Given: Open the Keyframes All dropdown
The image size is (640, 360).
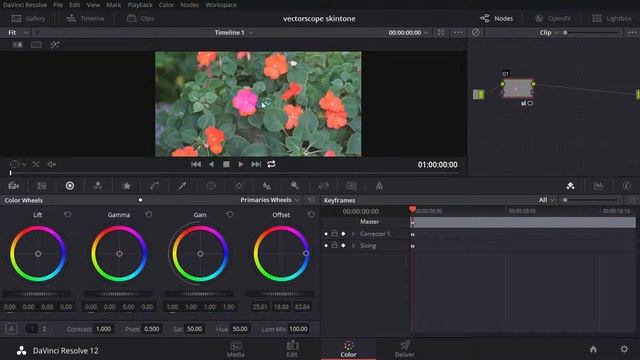Looking at the screenshot, I should [x=547, y=200].
